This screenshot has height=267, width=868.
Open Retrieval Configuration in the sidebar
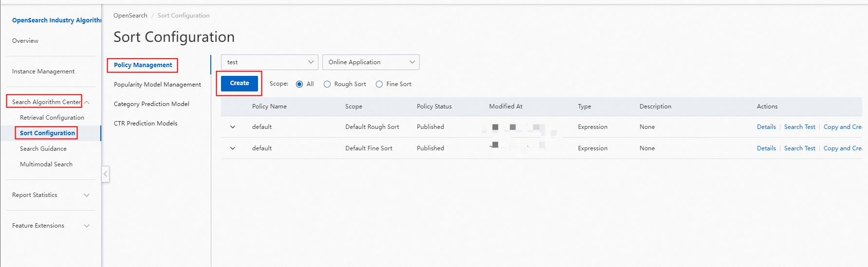[52, 118]
